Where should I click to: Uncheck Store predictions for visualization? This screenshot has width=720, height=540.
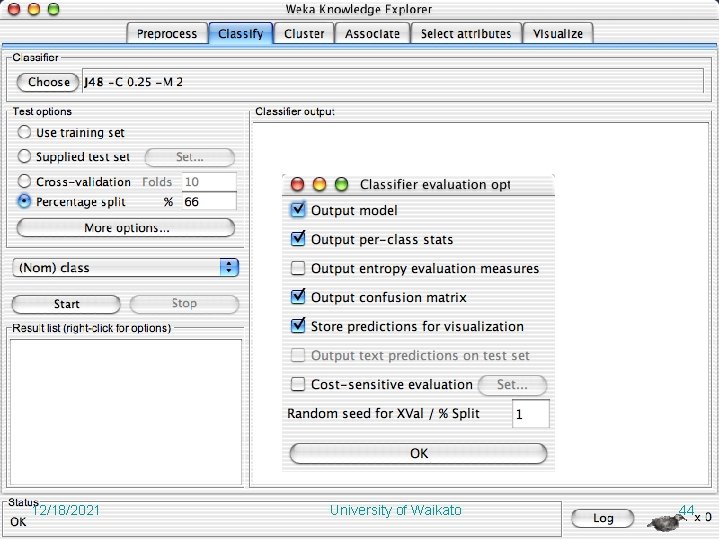pos(298,326)
